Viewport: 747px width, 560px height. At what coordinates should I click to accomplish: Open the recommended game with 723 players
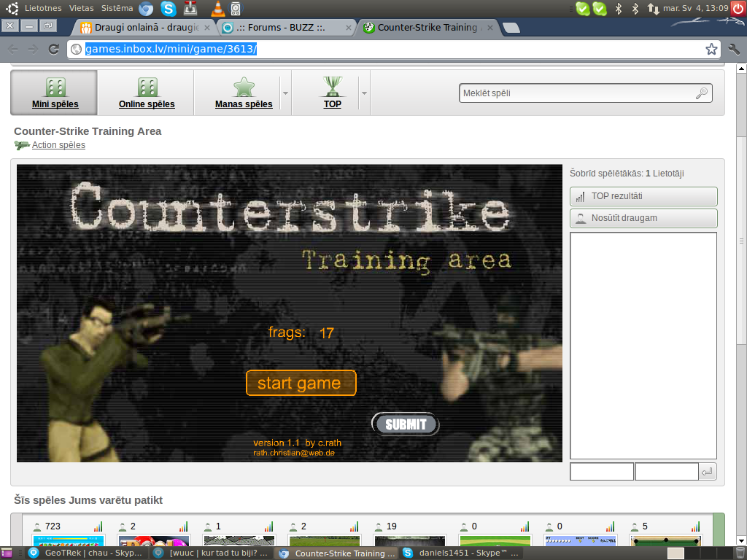click(x=68, y=540)
